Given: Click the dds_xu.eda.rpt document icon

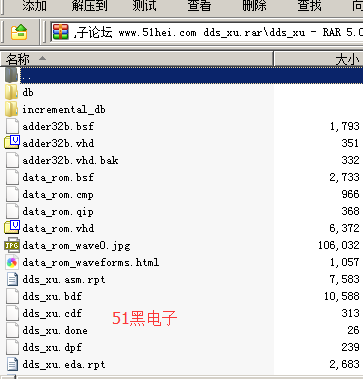Looking at the screenshot, I should (x=12, y=364).
